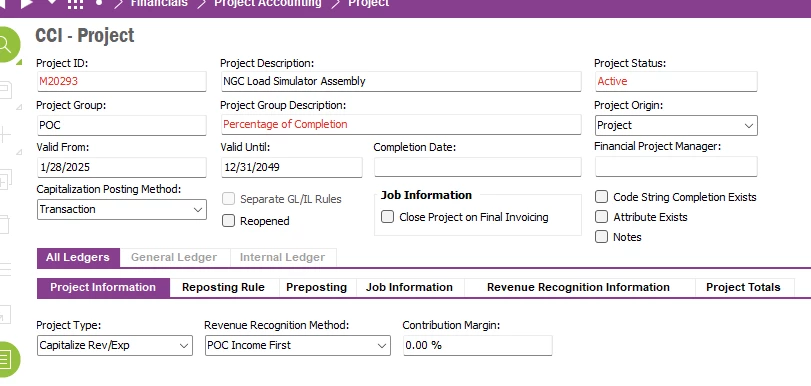The width and height of the screenshot is (811, 386).
Task: Click the green list button in the sidebar
Action: 7,359
